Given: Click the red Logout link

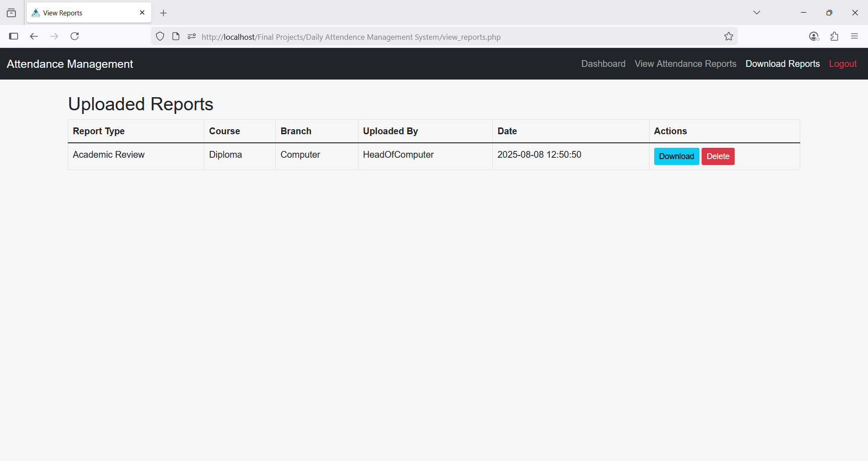Looking at the screenshot, I should (x=843, y=64).
